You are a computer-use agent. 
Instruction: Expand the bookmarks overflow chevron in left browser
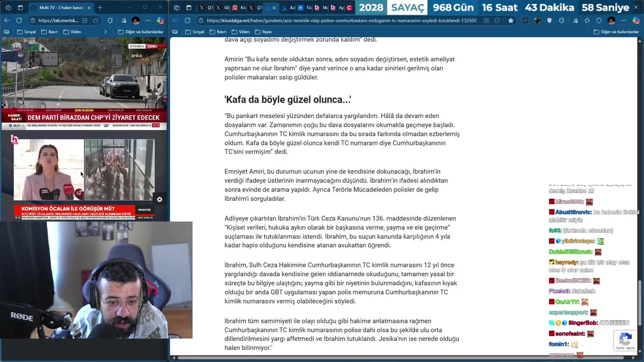105,32
